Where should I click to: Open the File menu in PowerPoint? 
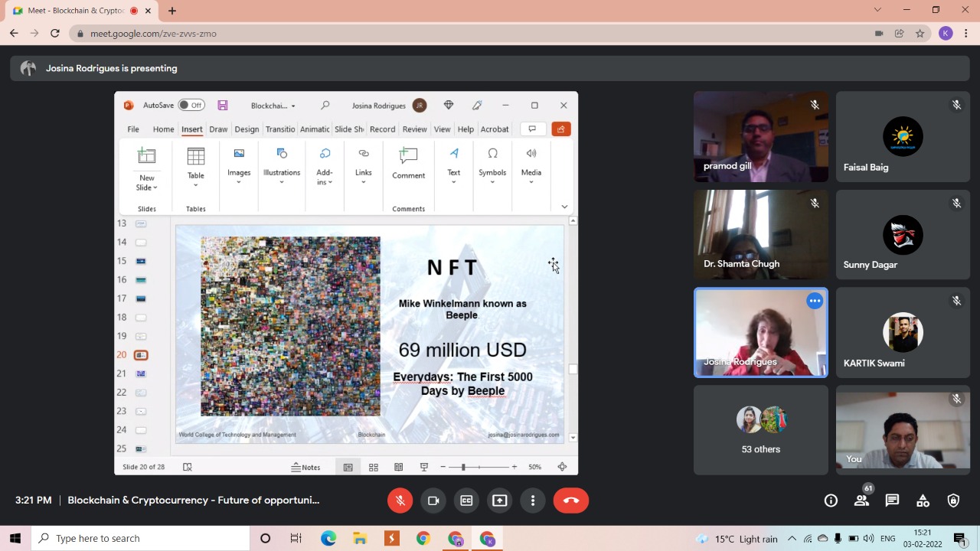coord(133,129)
